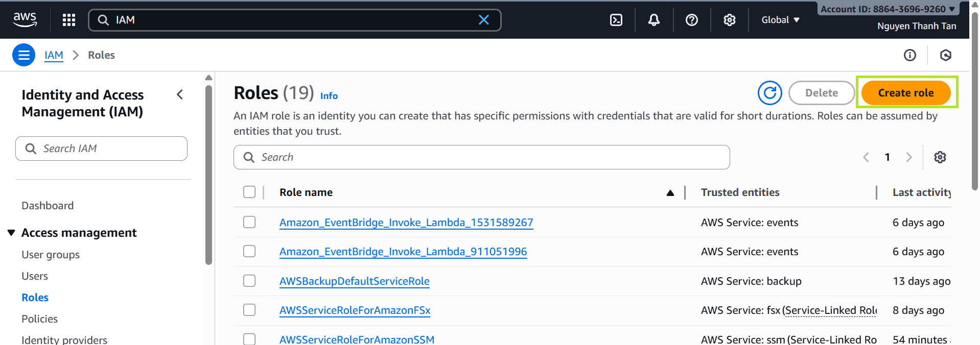This screenshot has height=345, width=980.
Task: Toggle the side navigation hamburger menu
Action: (x=24, y=55)
